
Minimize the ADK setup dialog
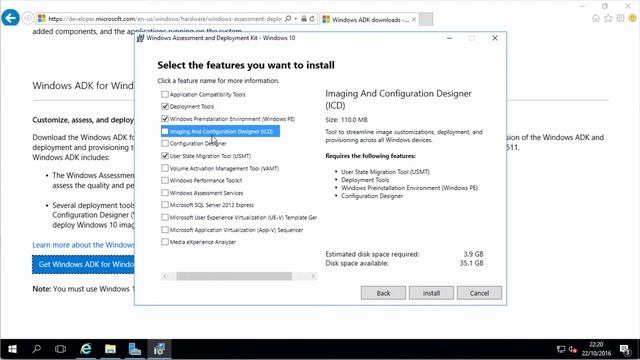[449, 38]
